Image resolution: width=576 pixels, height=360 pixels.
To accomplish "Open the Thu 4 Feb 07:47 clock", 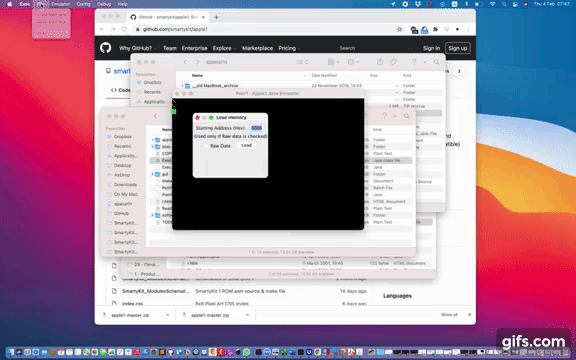I will pos(552,4).
